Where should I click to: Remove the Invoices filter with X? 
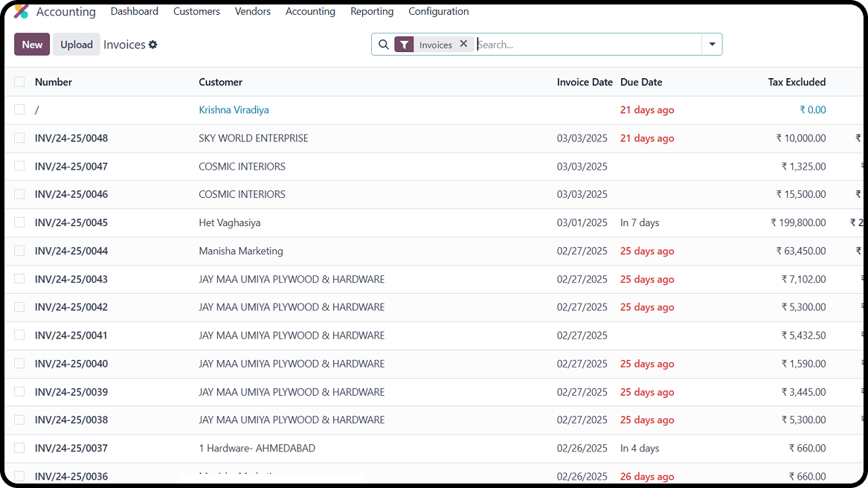pos(463,44)
